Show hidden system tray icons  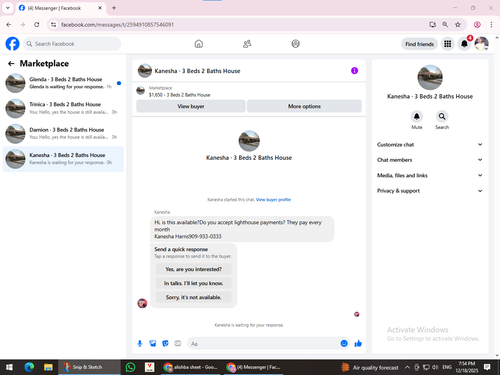click(407, 367)
